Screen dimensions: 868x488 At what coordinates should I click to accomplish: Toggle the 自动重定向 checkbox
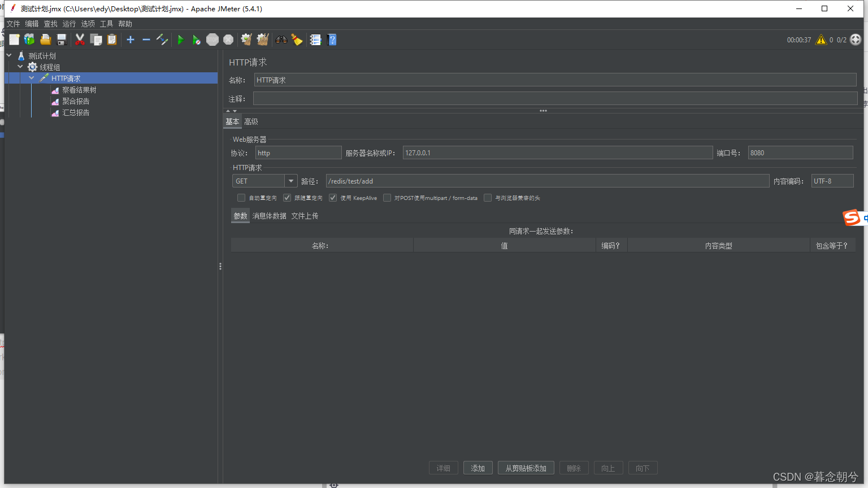tap(241, 198)
